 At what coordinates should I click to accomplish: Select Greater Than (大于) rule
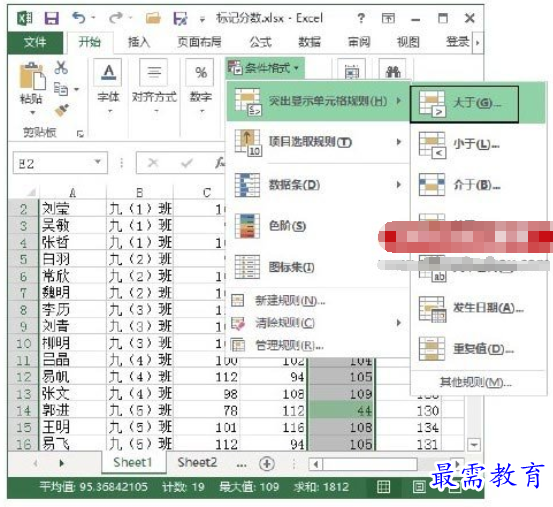tap(464, 104)
